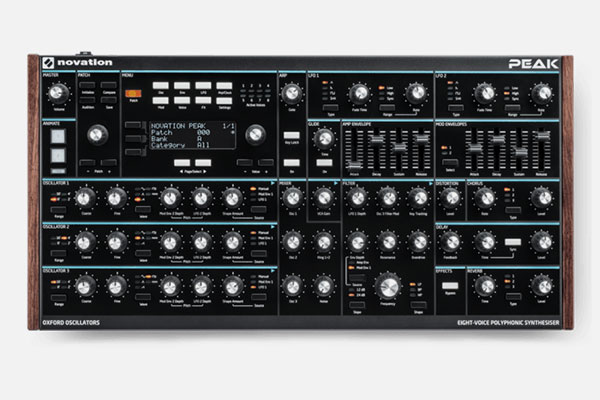
Task: Click the Value knob beside the display
Action: coord(255,134)
